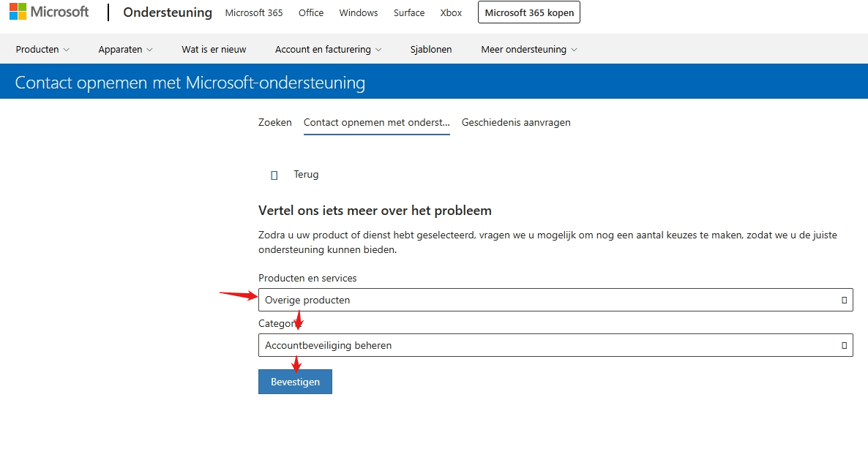Image resolution: width=868 pixels, height=476 pixels.
Task: Click the Contact opnemen met Microsoft-ondersteuning banner title
Action: coord(190,83)
